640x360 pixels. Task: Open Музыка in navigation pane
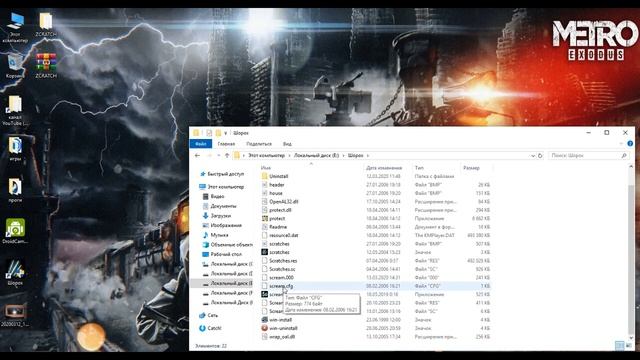coord(216,235)
